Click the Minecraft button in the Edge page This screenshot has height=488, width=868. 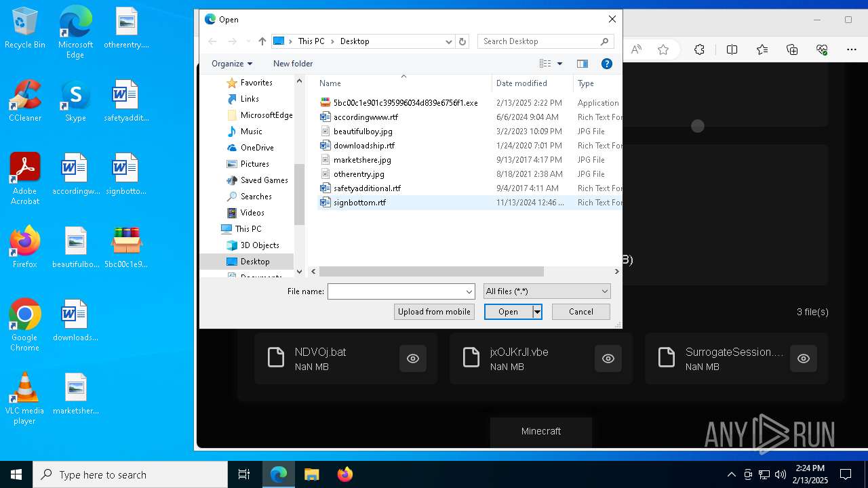point(541,431)
